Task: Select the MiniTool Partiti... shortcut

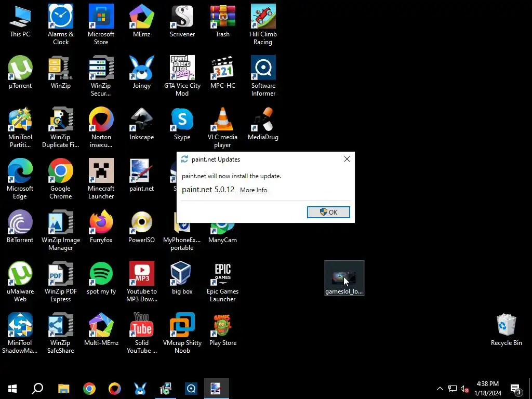Action: click(x=20, y=128)
